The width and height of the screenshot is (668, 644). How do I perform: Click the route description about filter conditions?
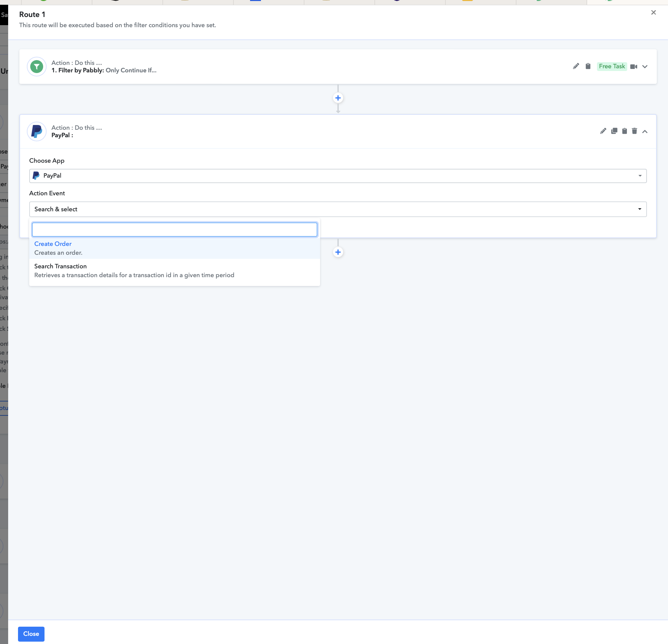tap(118, 25)
